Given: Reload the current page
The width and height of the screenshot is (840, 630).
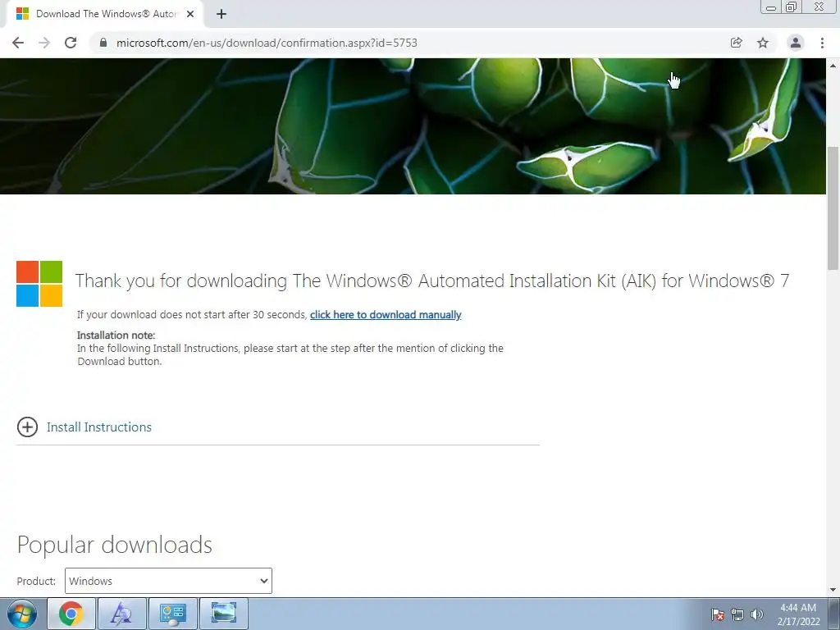Looking at the screenshot, I should coord(71,43).
